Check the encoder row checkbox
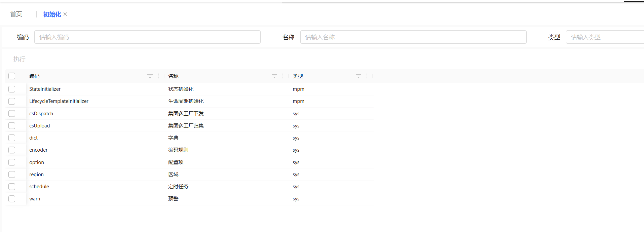 coord(12,150)
